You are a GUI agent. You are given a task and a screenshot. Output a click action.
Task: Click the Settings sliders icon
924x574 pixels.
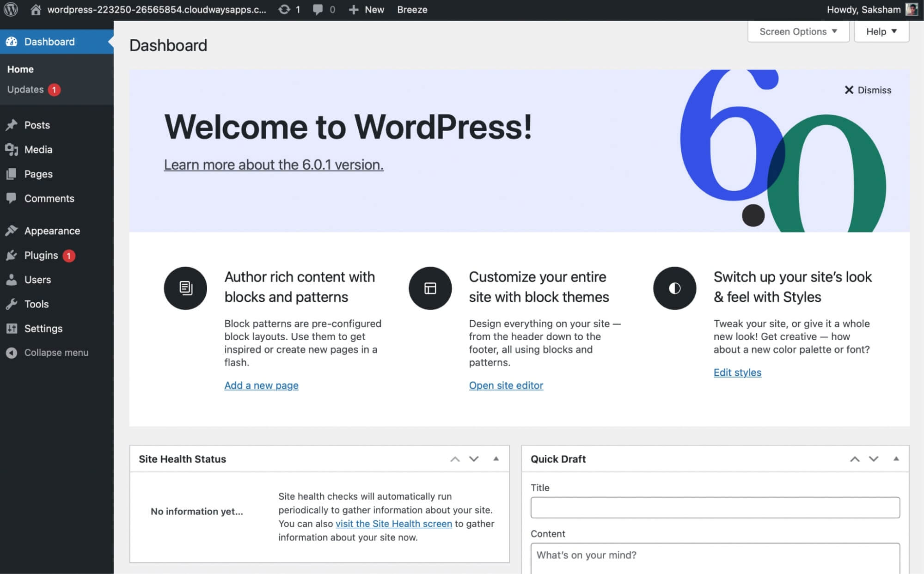12,329
